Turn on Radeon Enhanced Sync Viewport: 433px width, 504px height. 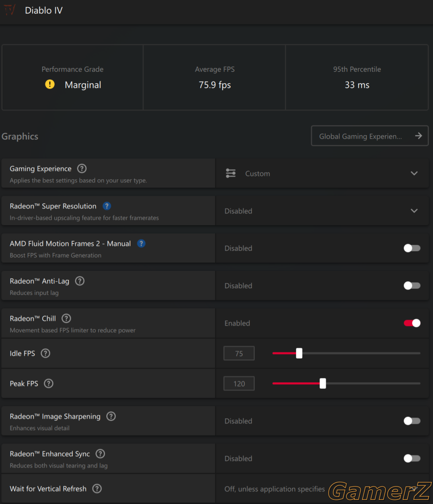[x=412, y=459]
